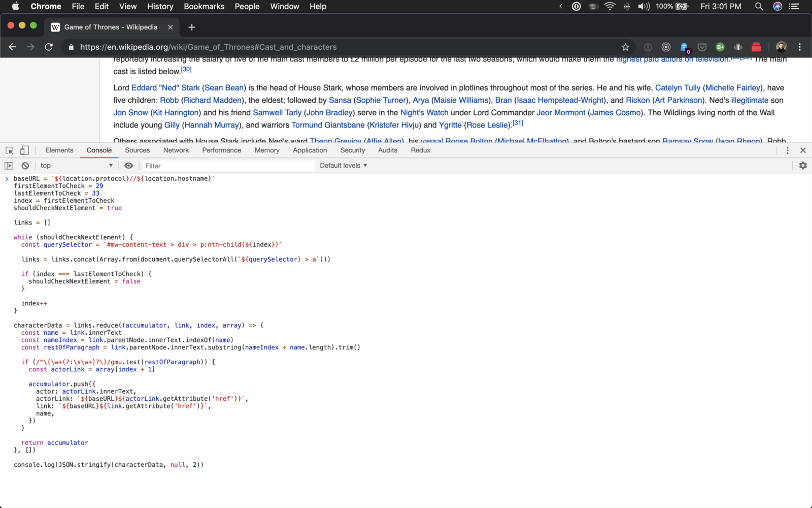Switch to the Application tab

tap(310, 150)
